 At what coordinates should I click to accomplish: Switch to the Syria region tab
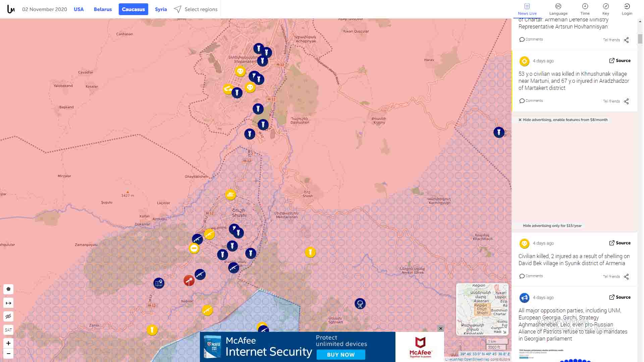pos(161,9)
